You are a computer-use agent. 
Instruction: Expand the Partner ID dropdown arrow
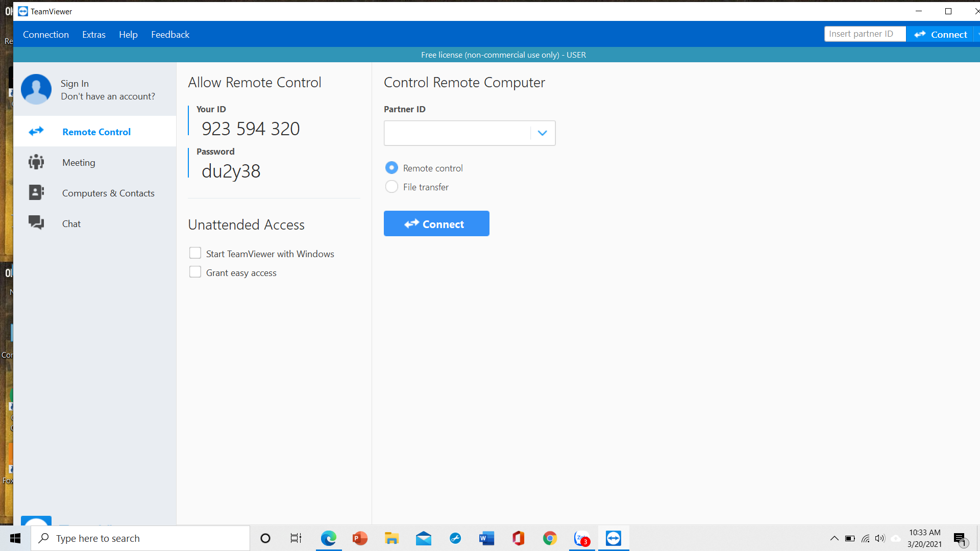click(543, 133)
